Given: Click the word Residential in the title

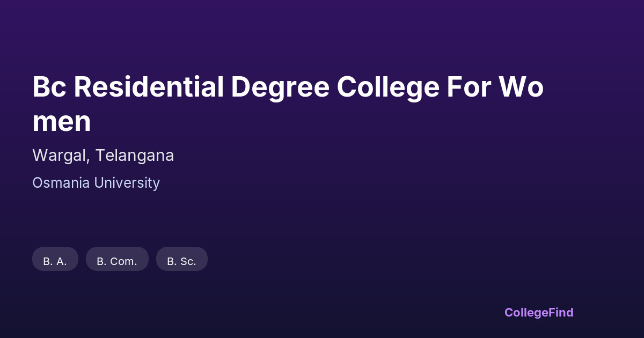Looking at the screenshot, I should click(149, 87).
